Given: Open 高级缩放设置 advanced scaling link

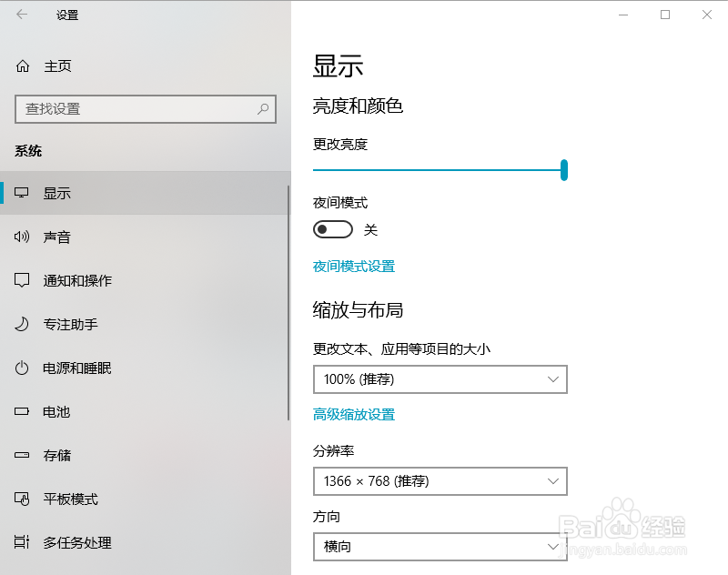Looking at the screenshot, I should click(x=353, y=412).
